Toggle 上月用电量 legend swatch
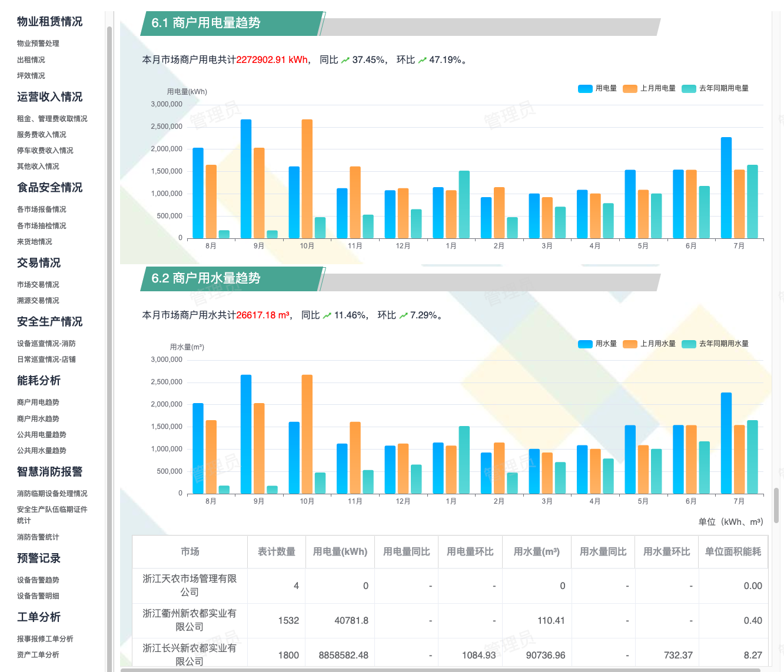The height and width of the screenshot is (672, 784). pos(630,88)
